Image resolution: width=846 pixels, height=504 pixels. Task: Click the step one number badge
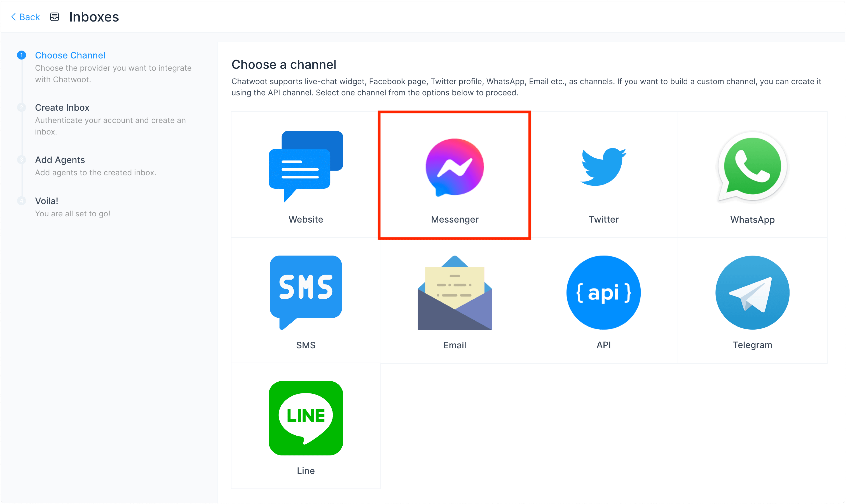tap(21, 55)
